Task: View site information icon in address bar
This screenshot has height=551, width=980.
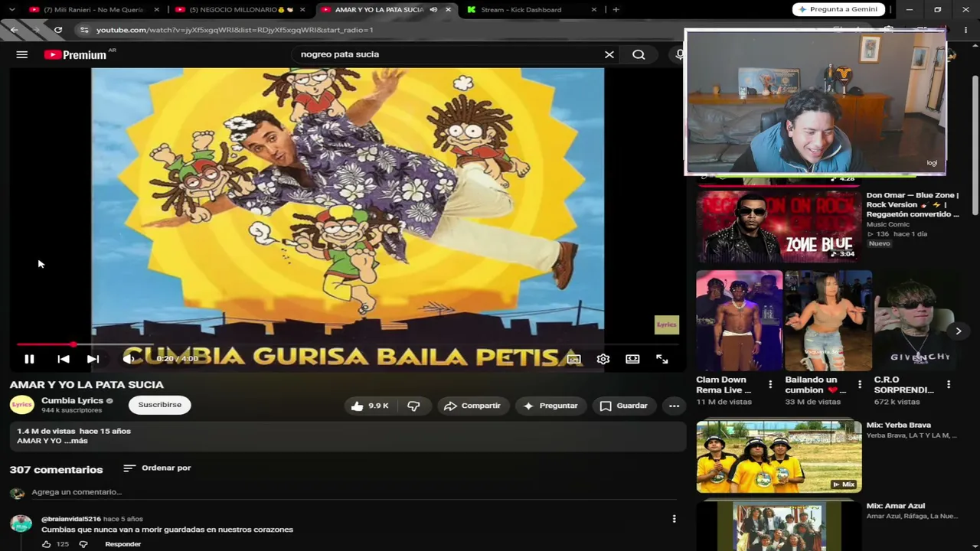Action: tap(84, 30)
